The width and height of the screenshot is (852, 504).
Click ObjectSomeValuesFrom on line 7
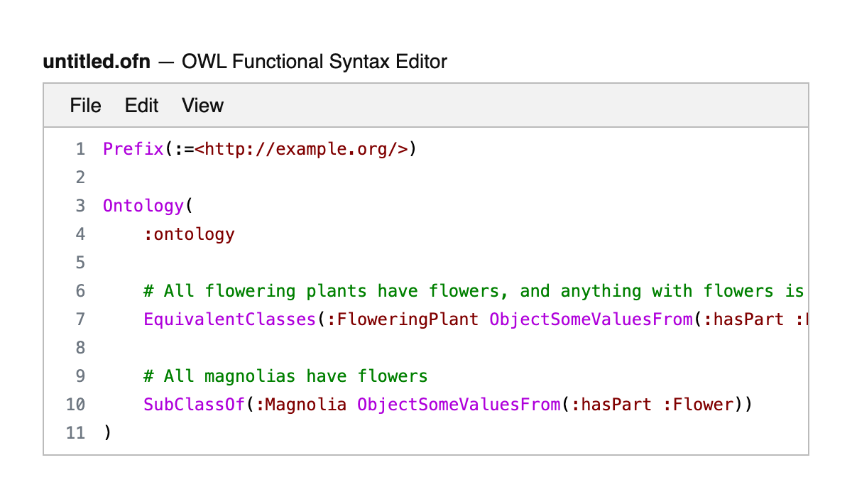(591, 319)
